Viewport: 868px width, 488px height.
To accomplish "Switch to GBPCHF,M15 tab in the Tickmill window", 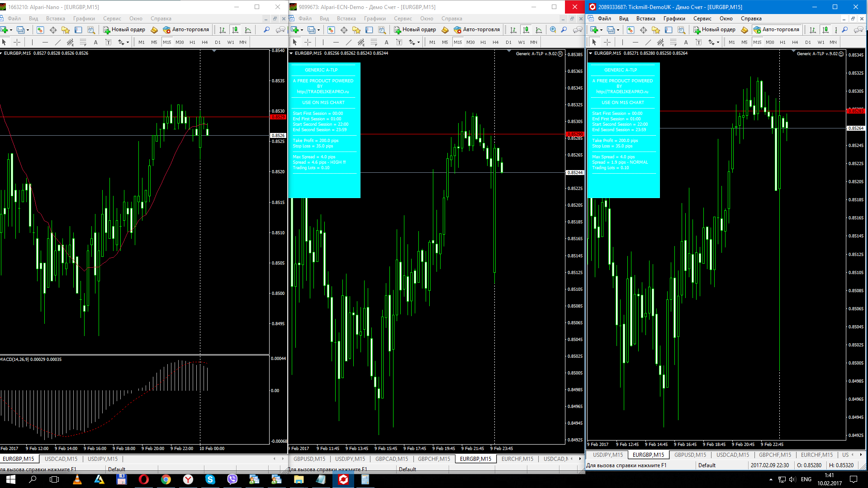I will pos(775,455).
